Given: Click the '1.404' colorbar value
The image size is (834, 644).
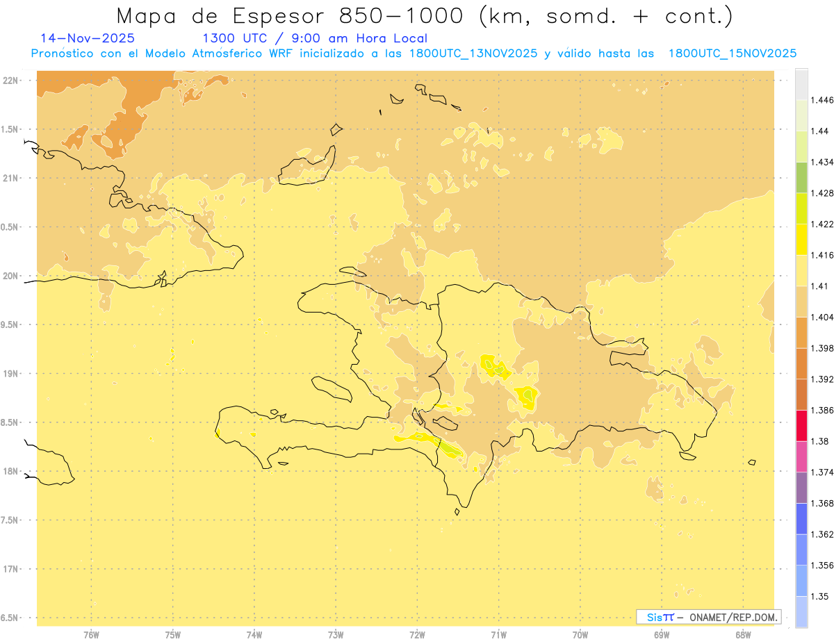Looking at the screenshot, I should [824, 317].
